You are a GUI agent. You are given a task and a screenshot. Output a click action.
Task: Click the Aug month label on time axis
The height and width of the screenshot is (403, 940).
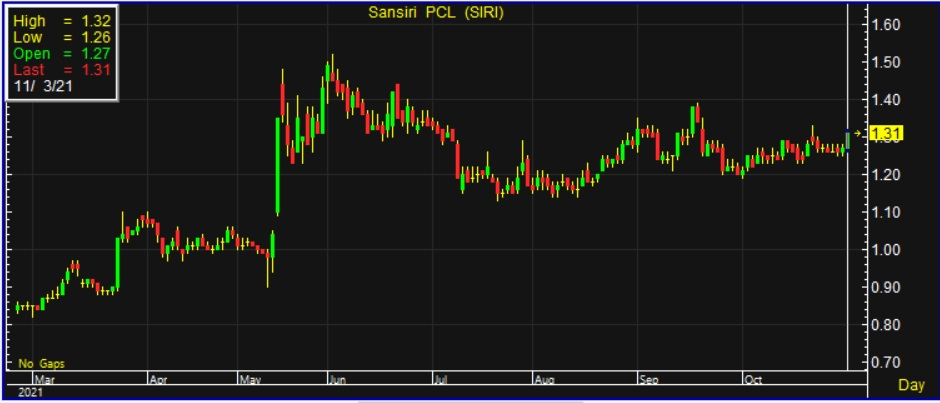(544, 379)
